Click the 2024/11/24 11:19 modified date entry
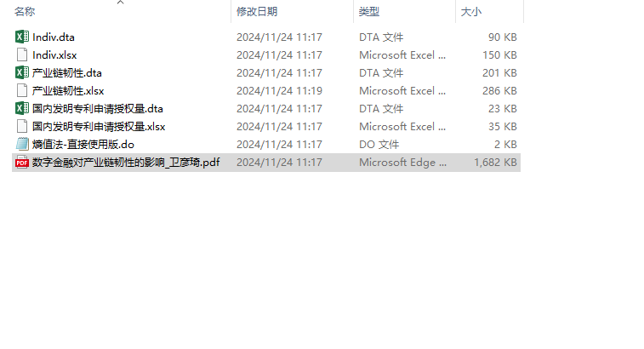 pyautogui.click(x=279, y=90)
